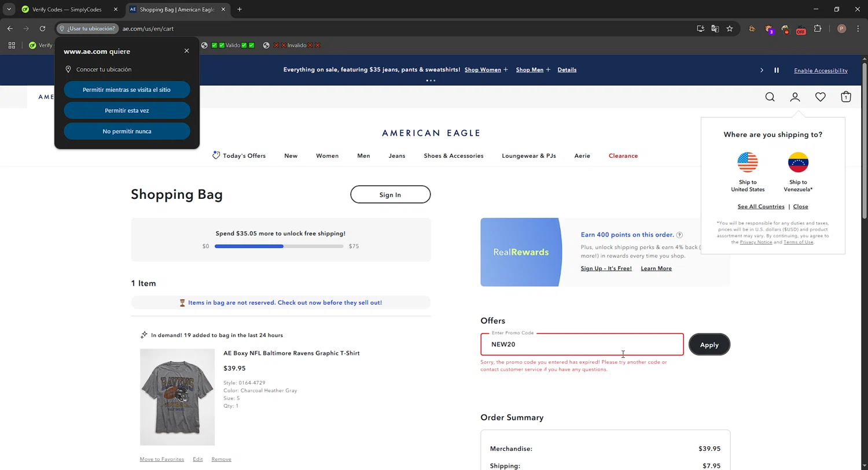Switch to the Verify Codes SimplyCodes tab
The width and height of the screenshot is (868, 470).
67,9
